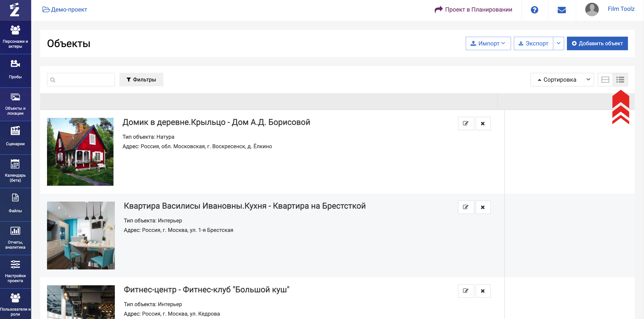This screenshot has width=644, height=319.
Task: Open Объекты и локации section
Action: click(15, 104)
